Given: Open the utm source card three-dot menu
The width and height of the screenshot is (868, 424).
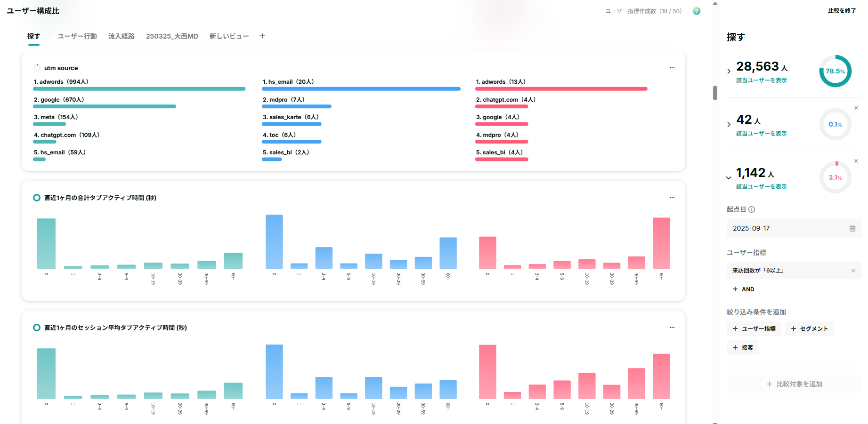Looking at the screenshot, I should tap(672, 68).
